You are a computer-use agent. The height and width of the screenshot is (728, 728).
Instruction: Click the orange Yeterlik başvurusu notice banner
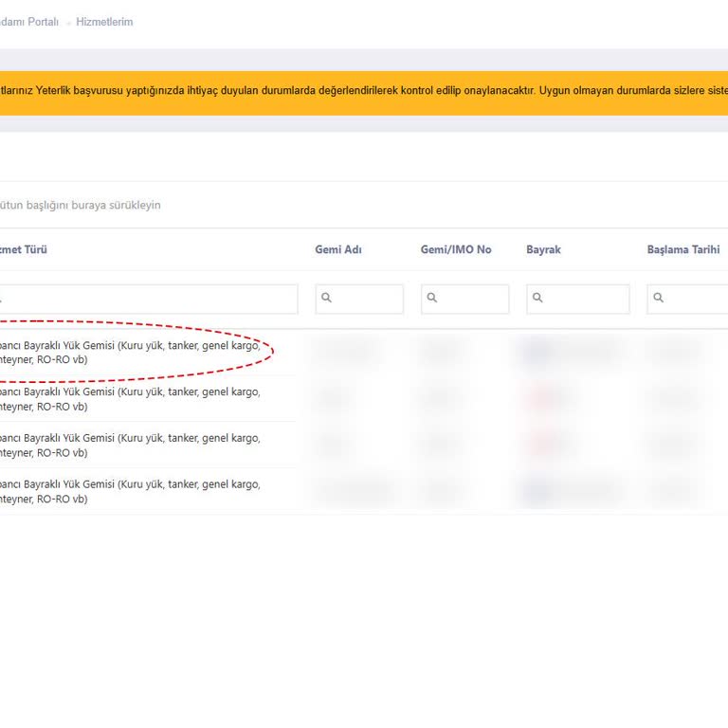tap(364, 92)
